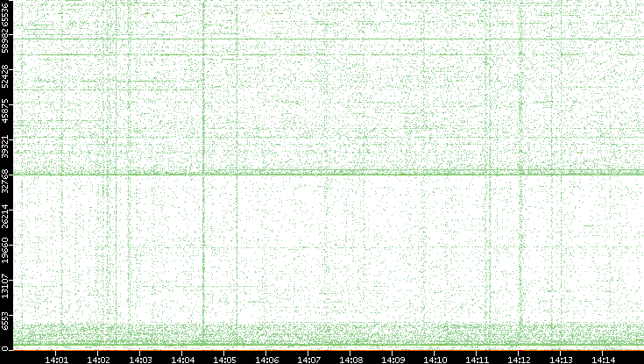Click the 14:09 tick label
Viewport: 644px width, 364px height.
coord(393,360)
